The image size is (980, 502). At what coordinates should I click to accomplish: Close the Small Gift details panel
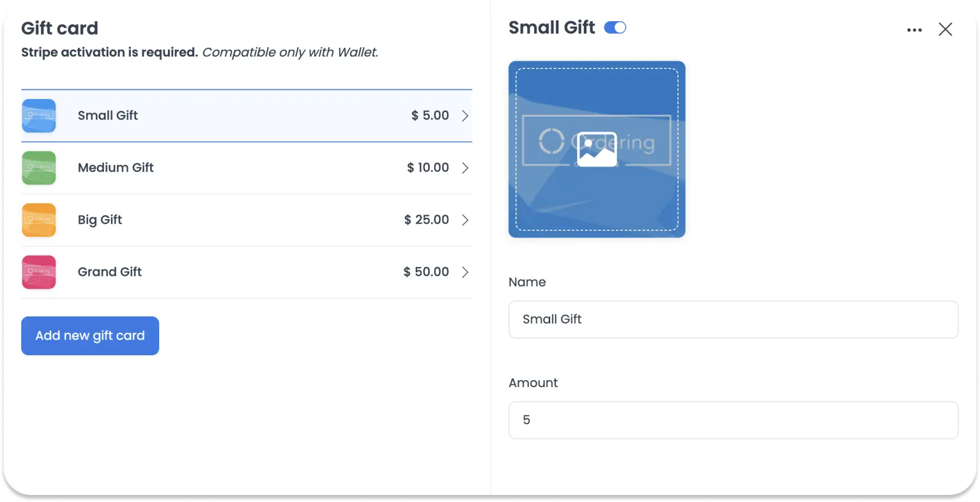945,29
